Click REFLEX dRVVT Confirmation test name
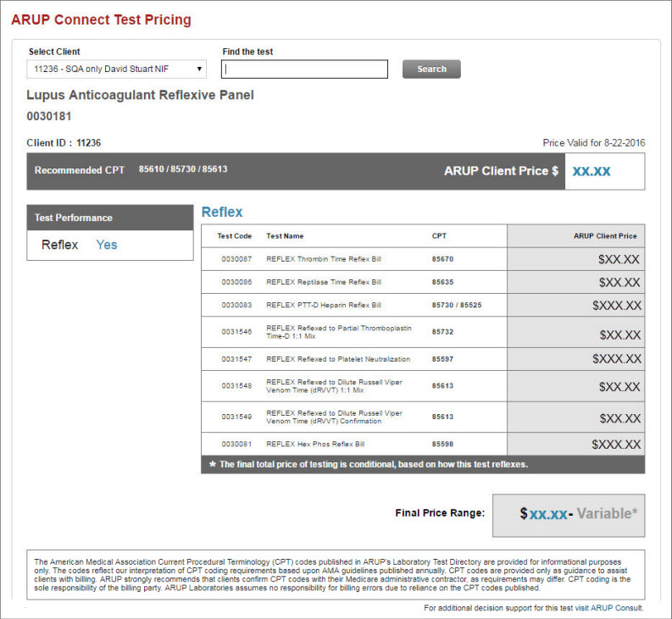Image resolution: width=672 pixels, height=619 pixels. pos(334,417)
